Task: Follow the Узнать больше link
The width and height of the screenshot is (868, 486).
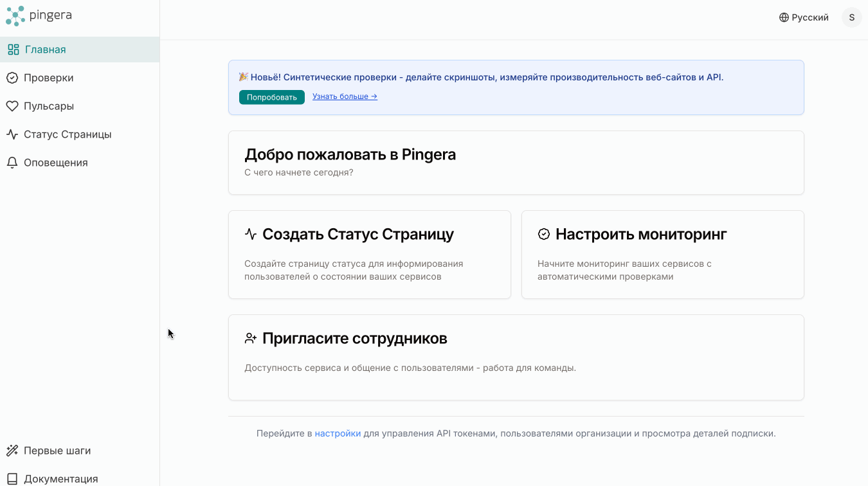Action: pyautogui.click(x=345, y=96)
